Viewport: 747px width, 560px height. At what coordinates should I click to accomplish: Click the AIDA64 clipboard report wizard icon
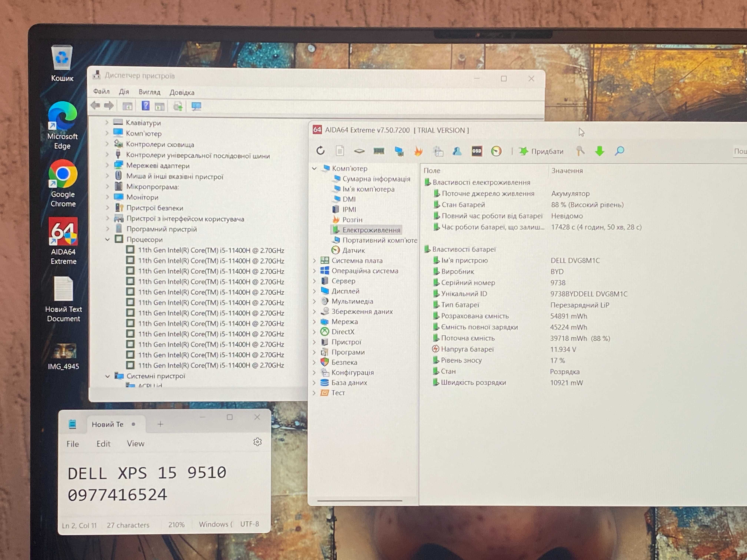(438, 151)
